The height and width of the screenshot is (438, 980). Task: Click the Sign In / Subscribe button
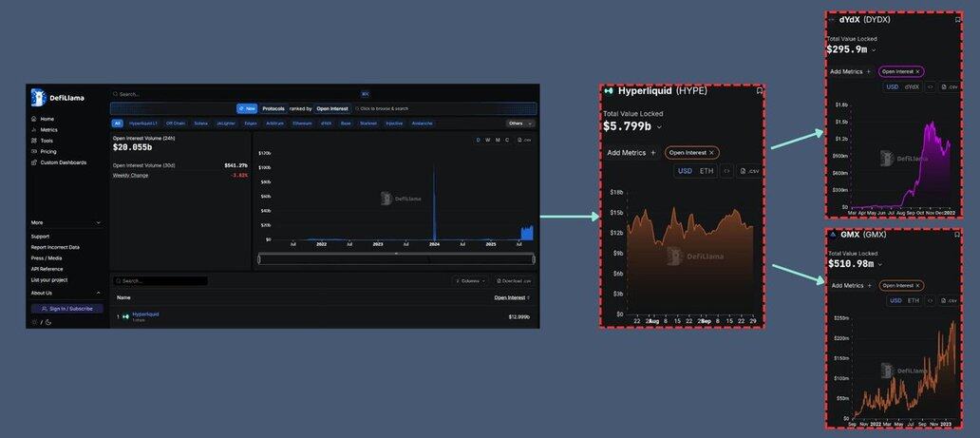(x=67, y=309)
